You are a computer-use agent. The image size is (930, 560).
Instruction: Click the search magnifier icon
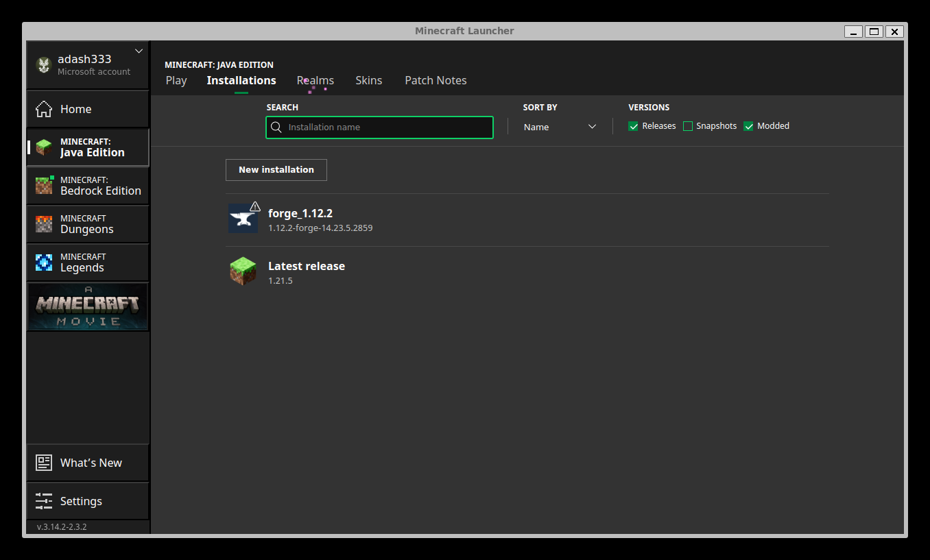[276, 127]
